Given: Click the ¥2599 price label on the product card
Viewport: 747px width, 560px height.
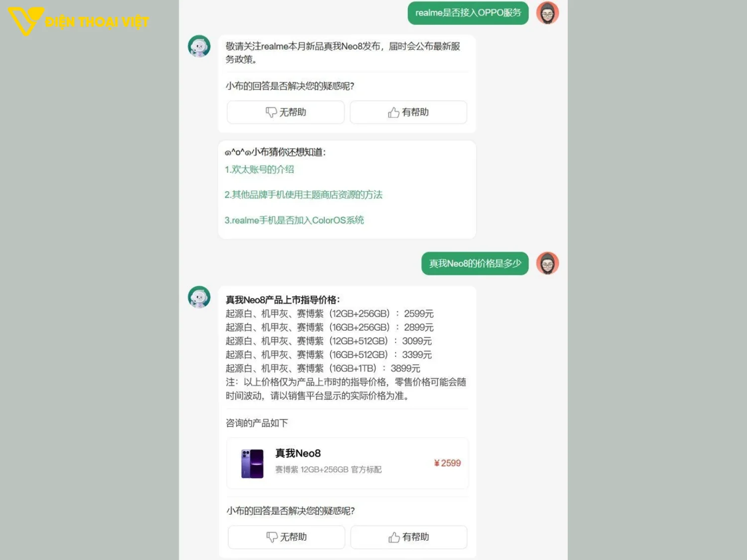Looking at the screenshot, I should (x=446, y=463).
